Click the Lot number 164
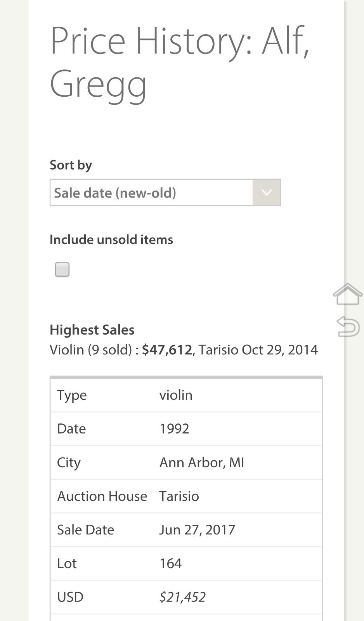364x621 pixels. coord(170,564)
